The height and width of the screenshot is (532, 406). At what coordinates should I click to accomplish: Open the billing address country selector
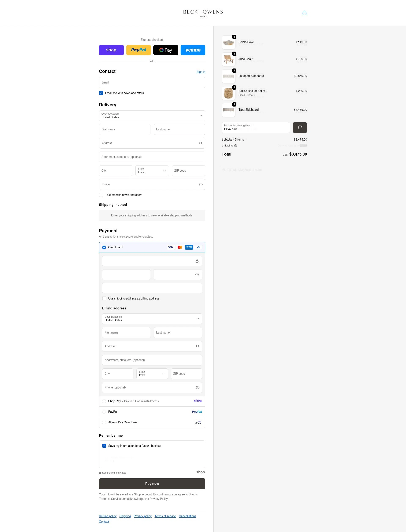click(152, 319)
